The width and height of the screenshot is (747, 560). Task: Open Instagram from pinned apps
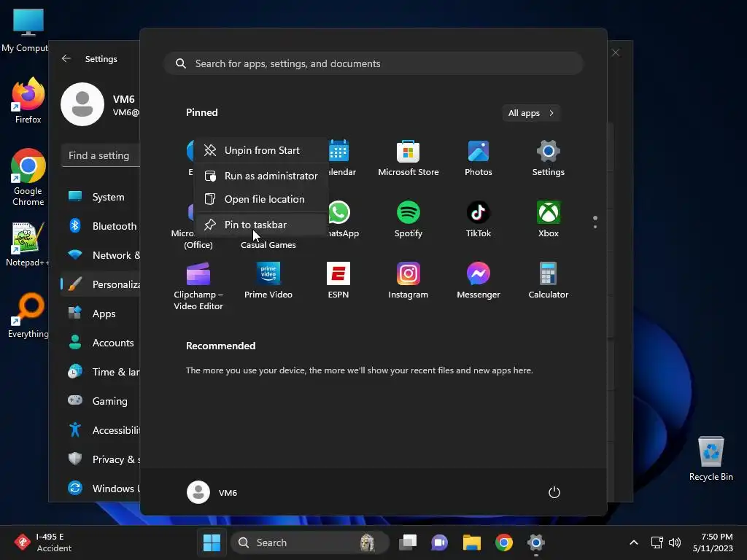click(409, 281)
